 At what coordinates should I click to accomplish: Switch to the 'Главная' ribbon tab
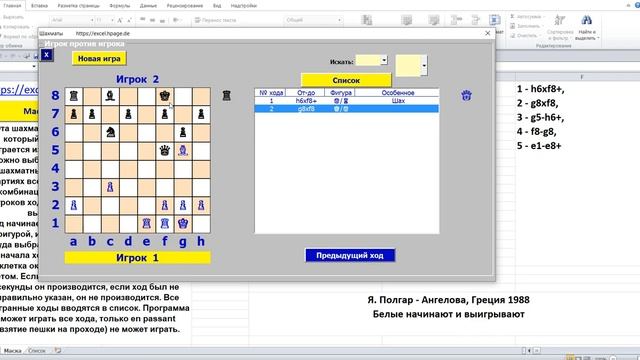pyautogui.click(x=12, y=6)
